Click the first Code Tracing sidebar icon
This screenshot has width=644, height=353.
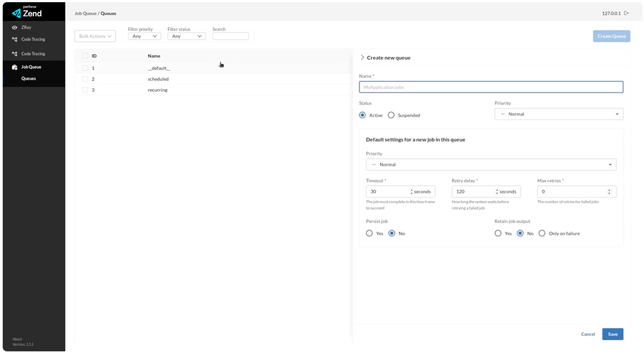click(x=14, y=40)
